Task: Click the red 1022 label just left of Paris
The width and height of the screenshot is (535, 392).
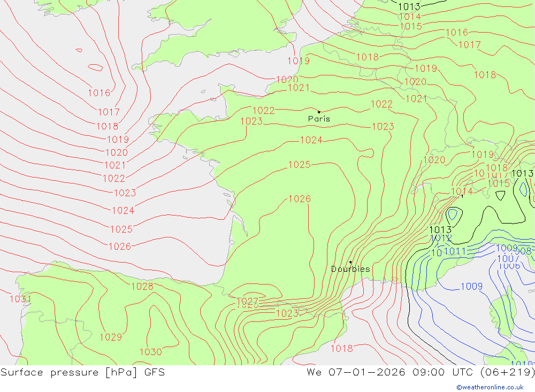Action: click(263, 111)
